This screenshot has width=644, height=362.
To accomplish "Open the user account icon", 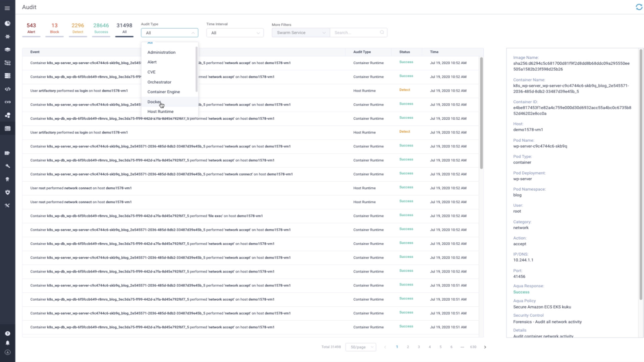I will [x=7, y=352].
